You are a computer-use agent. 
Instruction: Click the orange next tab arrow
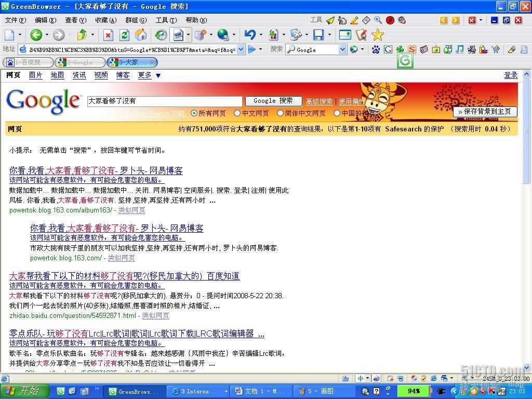pos(456,20)
